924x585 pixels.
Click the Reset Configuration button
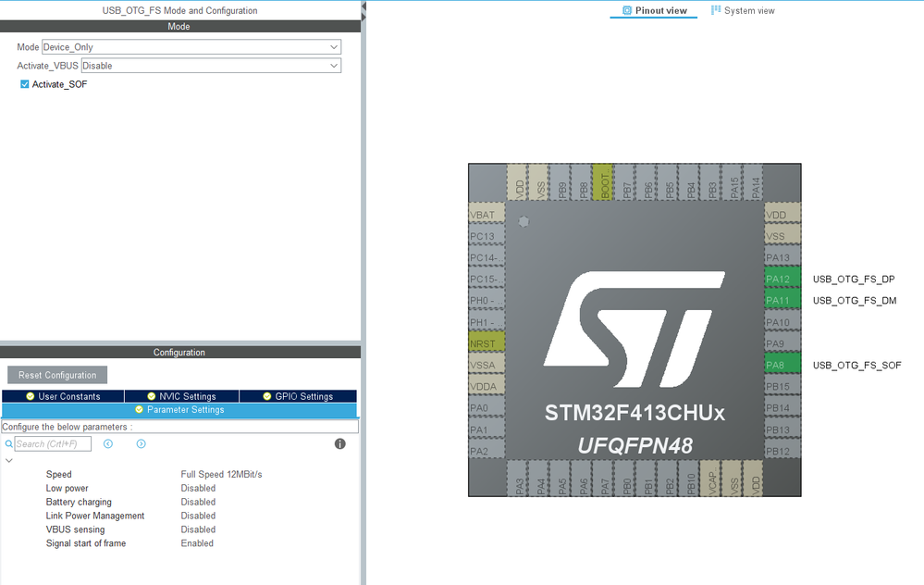pos(57,375)
